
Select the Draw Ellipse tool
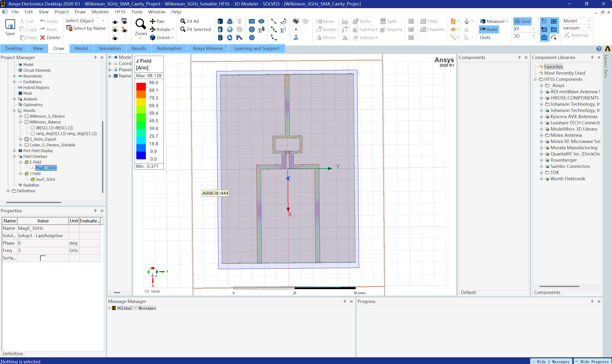261,21
